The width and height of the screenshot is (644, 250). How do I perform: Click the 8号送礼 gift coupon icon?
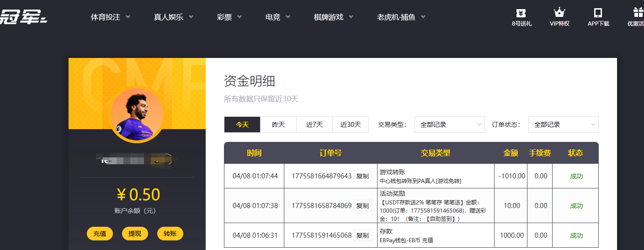pos(521,13)
